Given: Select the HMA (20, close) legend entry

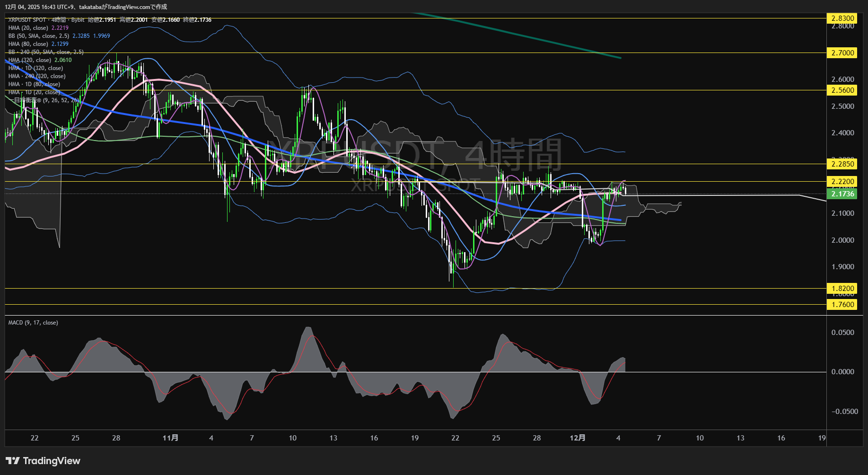Looking at the screenshot, I should coord(28,28).
